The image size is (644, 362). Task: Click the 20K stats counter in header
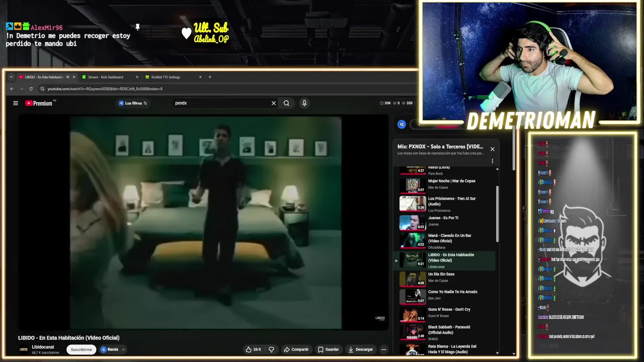tap(385, 103)
